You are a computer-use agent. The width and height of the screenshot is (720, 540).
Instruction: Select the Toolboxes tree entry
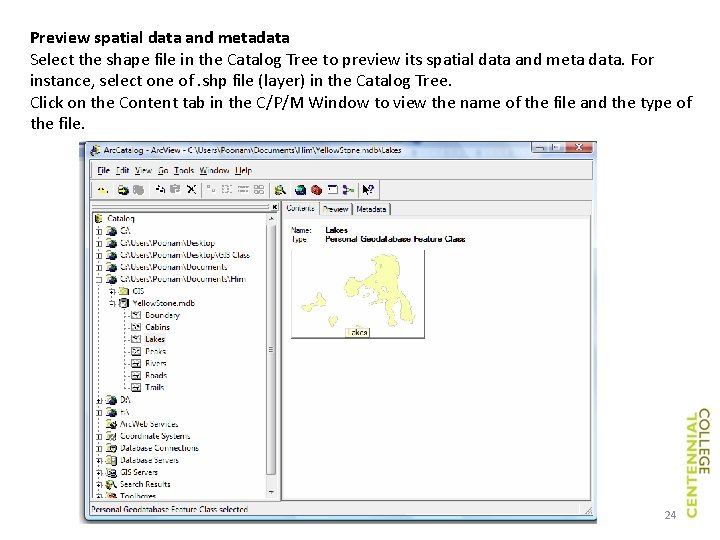point(138,495)
